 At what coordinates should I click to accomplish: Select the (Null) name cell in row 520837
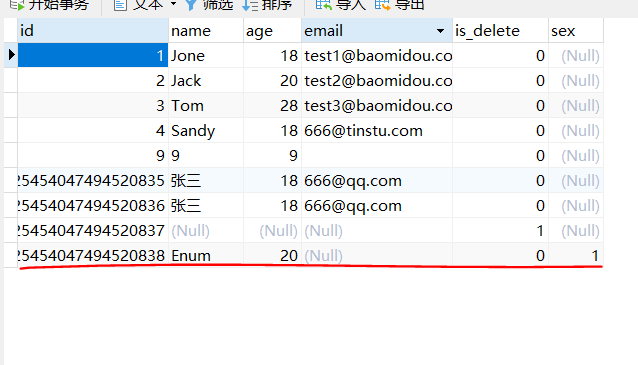(206, 231)
